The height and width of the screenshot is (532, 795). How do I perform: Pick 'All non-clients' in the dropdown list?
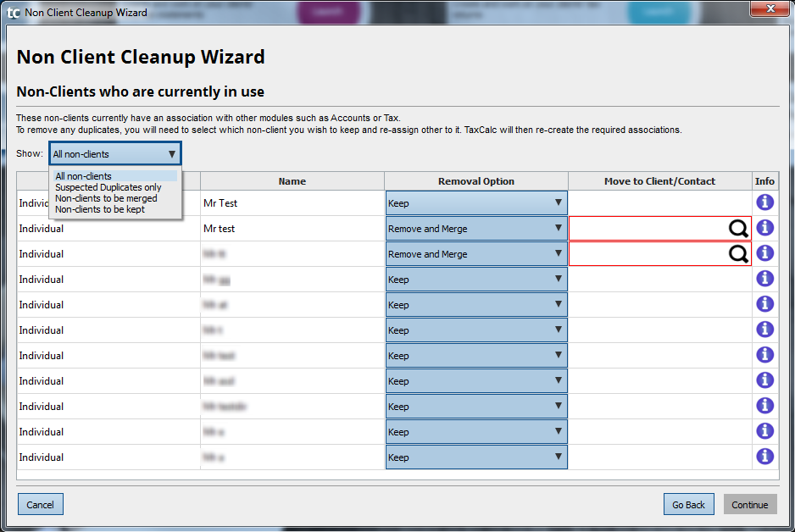[83, 176]
